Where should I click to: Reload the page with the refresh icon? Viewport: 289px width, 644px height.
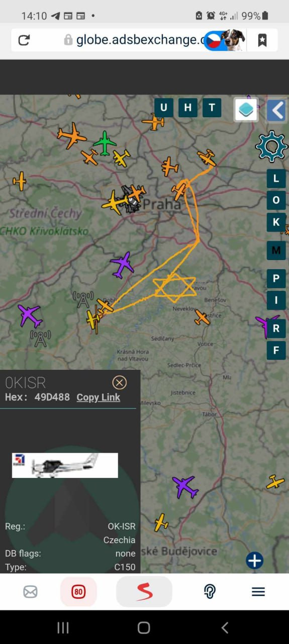pos(24,40)
